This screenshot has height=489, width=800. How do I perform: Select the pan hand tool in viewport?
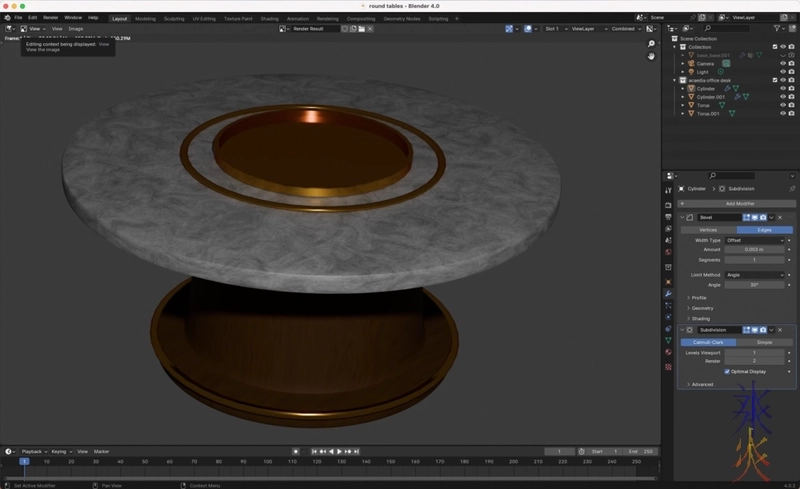[x=651, y=56]
